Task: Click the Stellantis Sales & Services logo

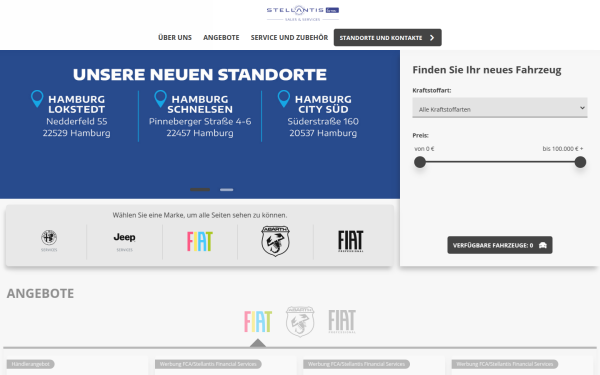Action: click(303, 13)
